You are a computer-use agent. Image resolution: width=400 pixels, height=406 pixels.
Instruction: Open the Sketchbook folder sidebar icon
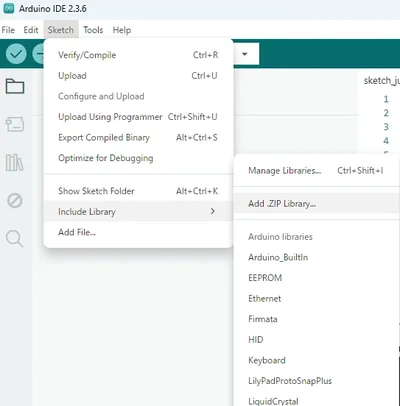pyautogui.click(x=15, y=86)
